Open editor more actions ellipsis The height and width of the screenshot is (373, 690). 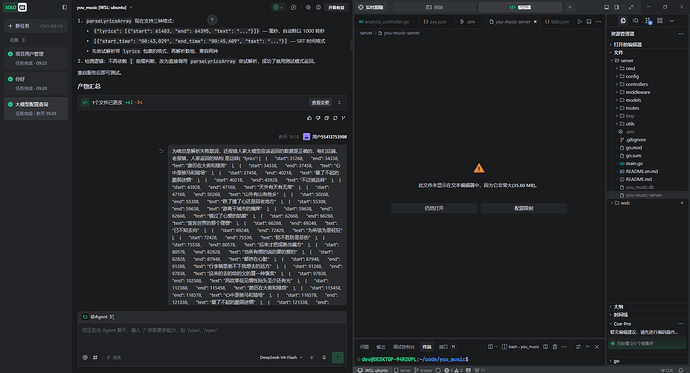(598, 22)
